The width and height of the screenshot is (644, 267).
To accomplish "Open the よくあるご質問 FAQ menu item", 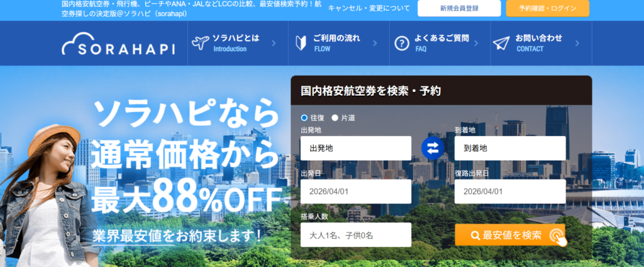I will point(440,43).
